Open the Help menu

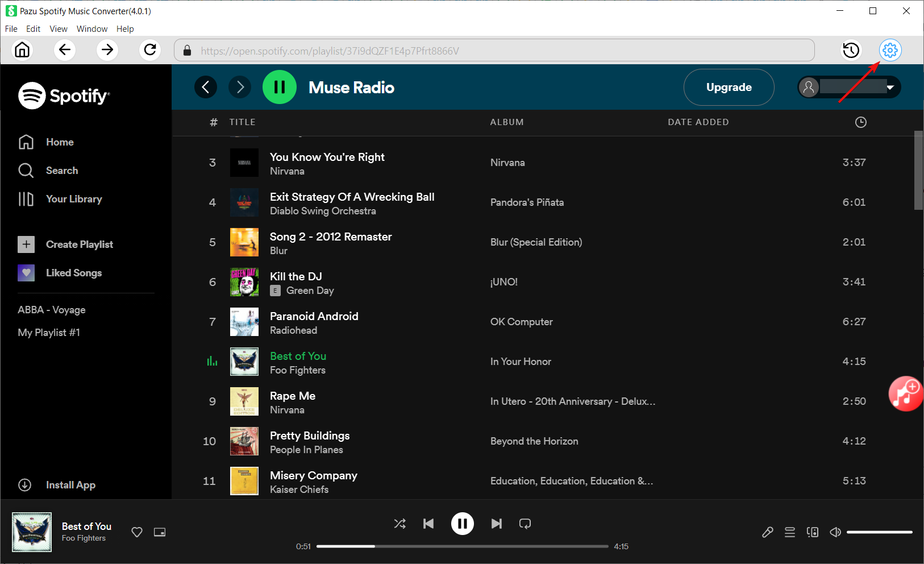click(x=125, y=29)
